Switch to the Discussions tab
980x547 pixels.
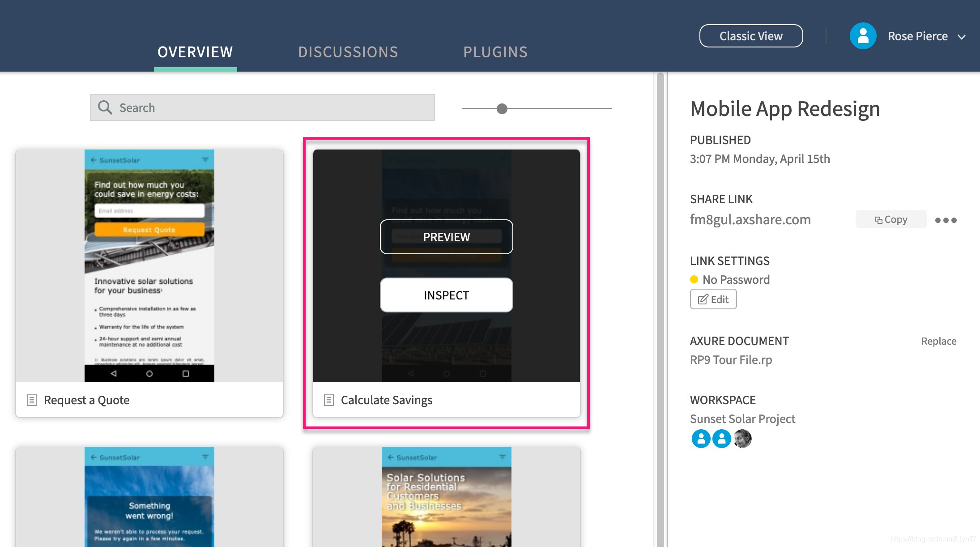(348, 52)
